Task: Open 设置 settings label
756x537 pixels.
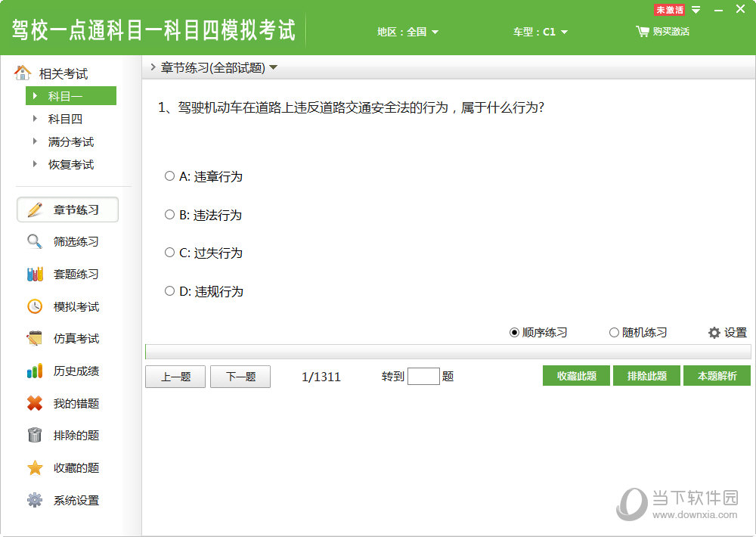Action: point(736,333)
